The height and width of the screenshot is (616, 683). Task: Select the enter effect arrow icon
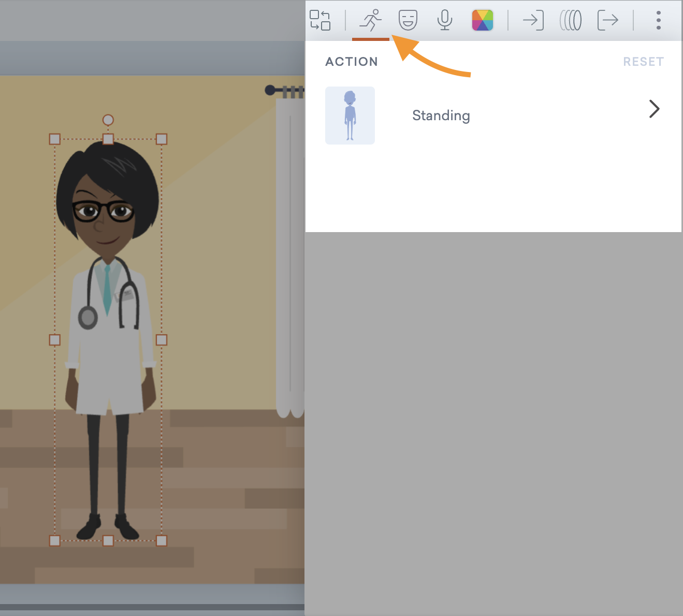click(x=533, y=21)
